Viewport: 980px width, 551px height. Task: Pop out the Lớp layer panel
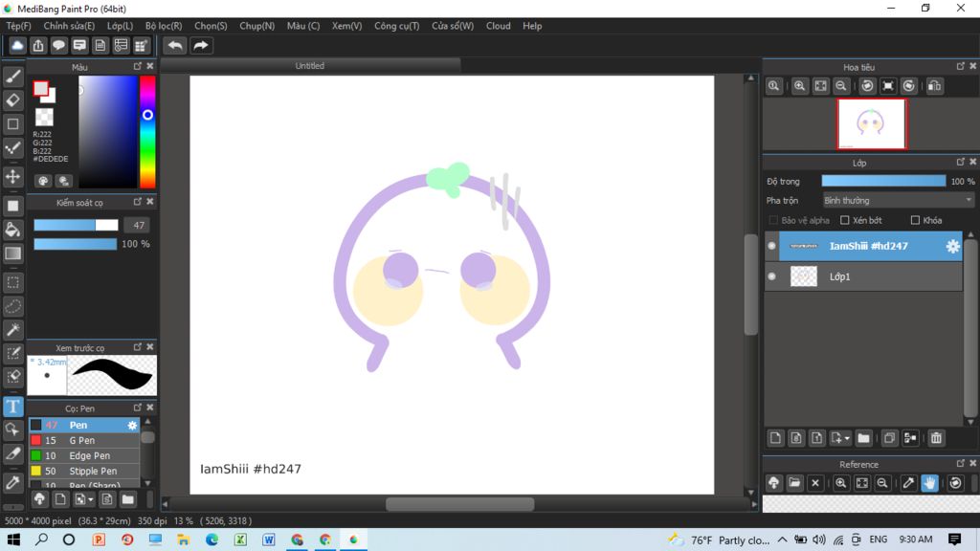point(961,162)
